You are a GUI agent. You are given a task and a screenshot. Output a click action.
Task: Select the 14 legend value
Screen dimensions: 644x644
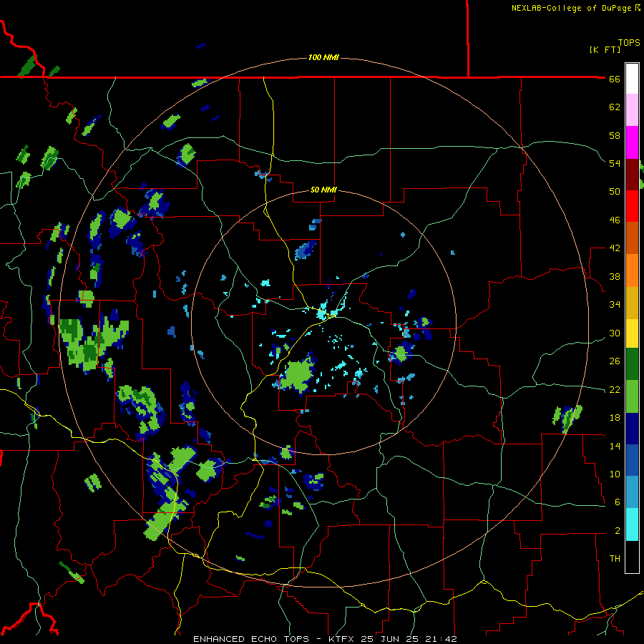615,446
